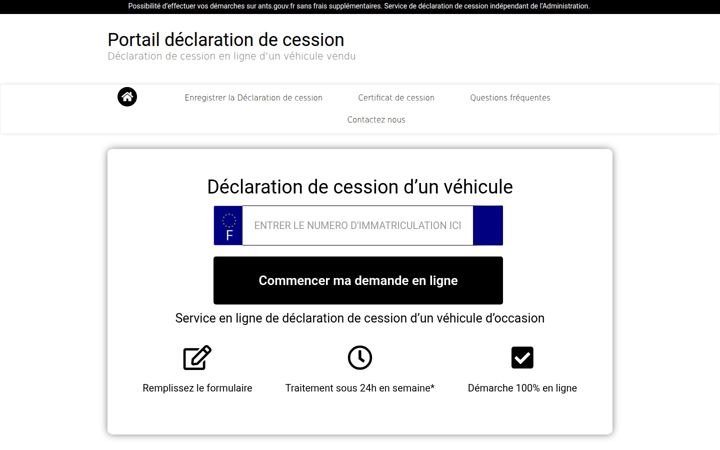
Task: Click the Portail déclaration de cession title
Action: 226,40
